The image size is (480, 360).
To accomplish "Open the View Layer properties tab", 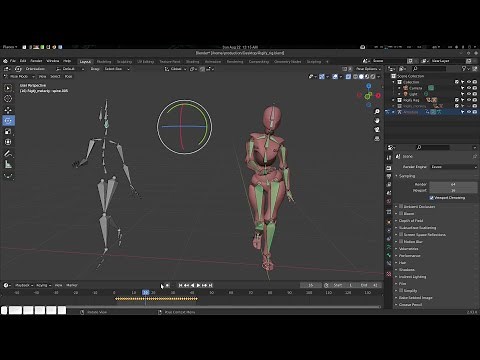I will 389,185.
